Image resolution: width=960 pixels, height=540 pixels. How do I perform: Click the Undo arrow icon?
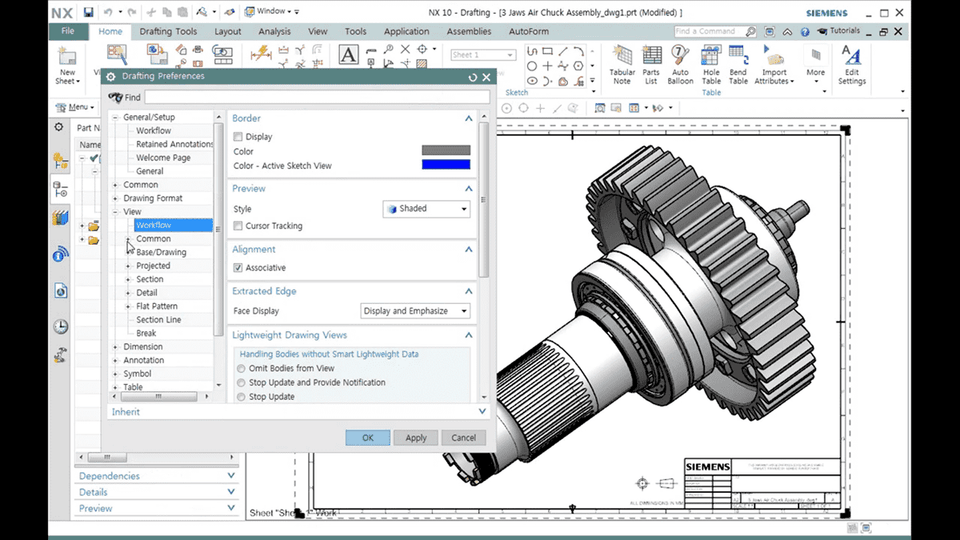(108, 12)
